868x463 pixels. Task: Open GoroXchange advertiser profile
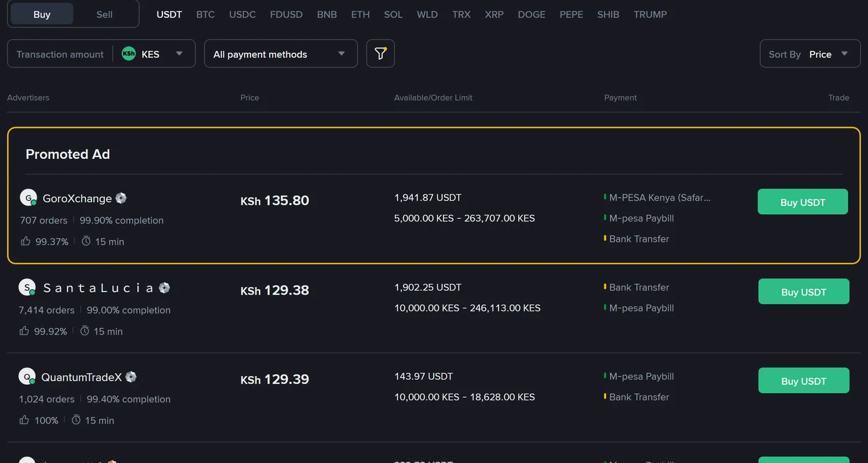click(x=77, y=199)
